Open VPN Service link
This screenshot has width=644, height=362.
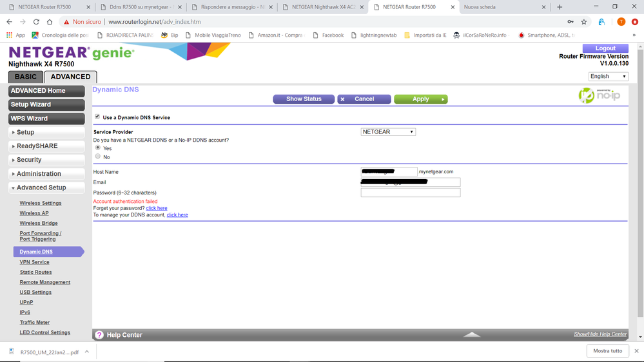coord(35,262)
